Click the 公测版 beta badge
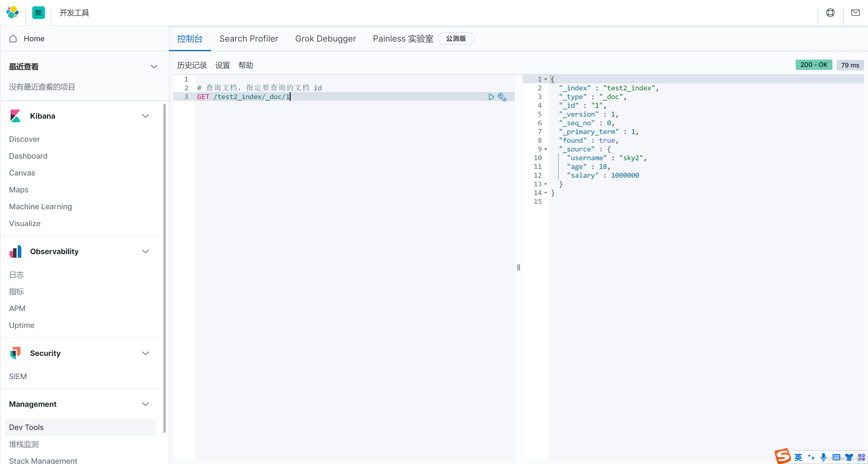 coord(456,39)
